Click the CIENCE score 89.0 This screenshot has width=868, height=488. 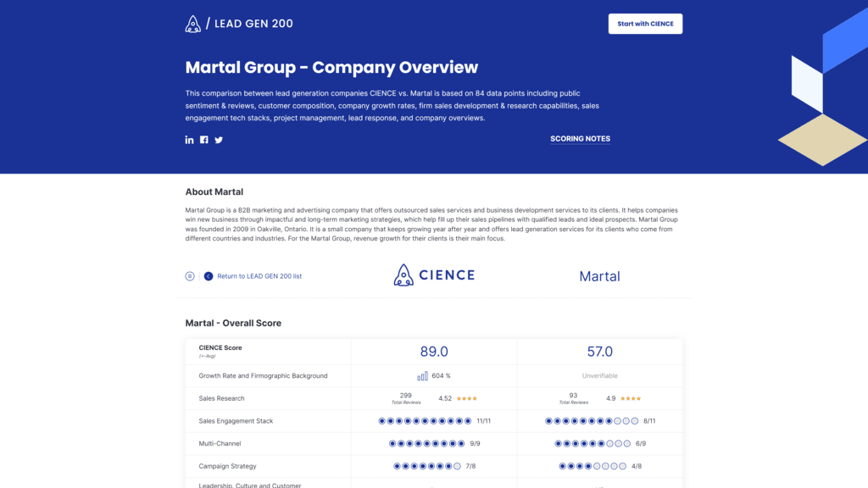[x=434, y=352]
